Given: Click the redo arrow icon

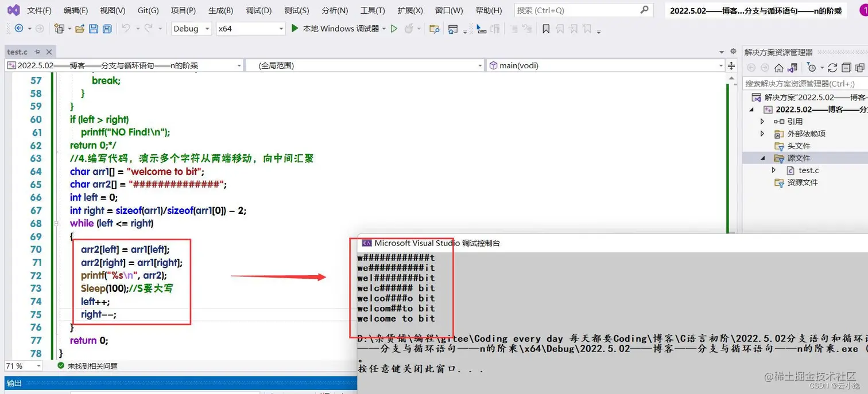Looking at the screenshot, I should click(148, 28).
